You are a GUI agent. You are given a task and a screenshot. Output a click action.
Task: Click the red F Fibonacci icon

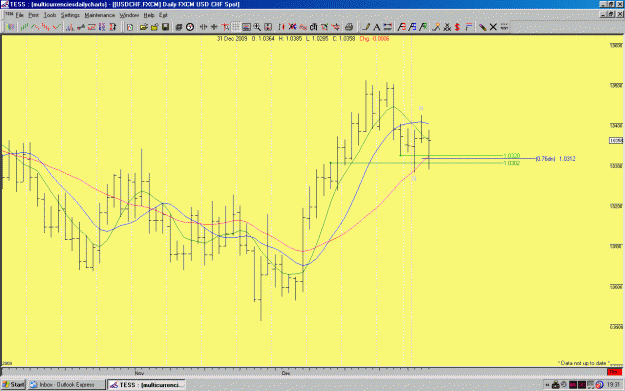point(401,27)
